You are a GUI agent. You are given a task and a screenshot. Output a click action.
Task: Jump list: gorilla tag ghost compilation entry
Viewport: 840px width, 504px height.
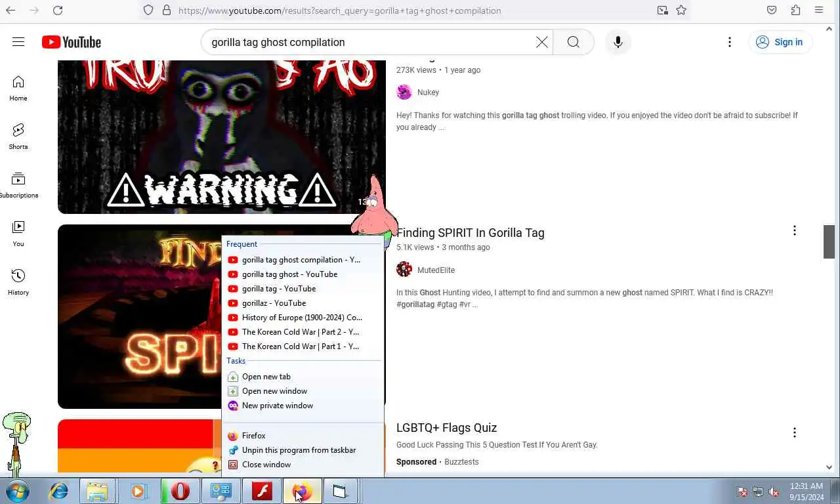(x=303, y=260)
